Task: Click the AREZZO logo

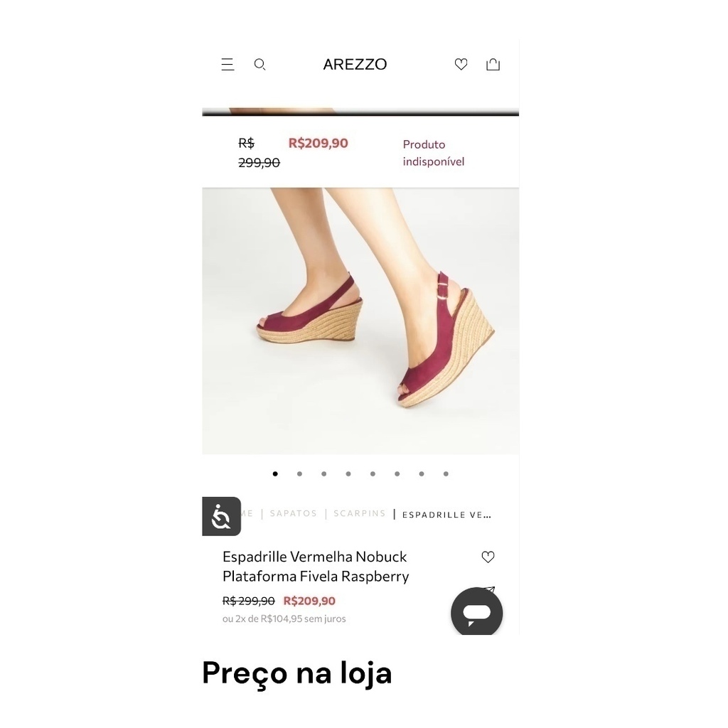Action: click(355, 65)
